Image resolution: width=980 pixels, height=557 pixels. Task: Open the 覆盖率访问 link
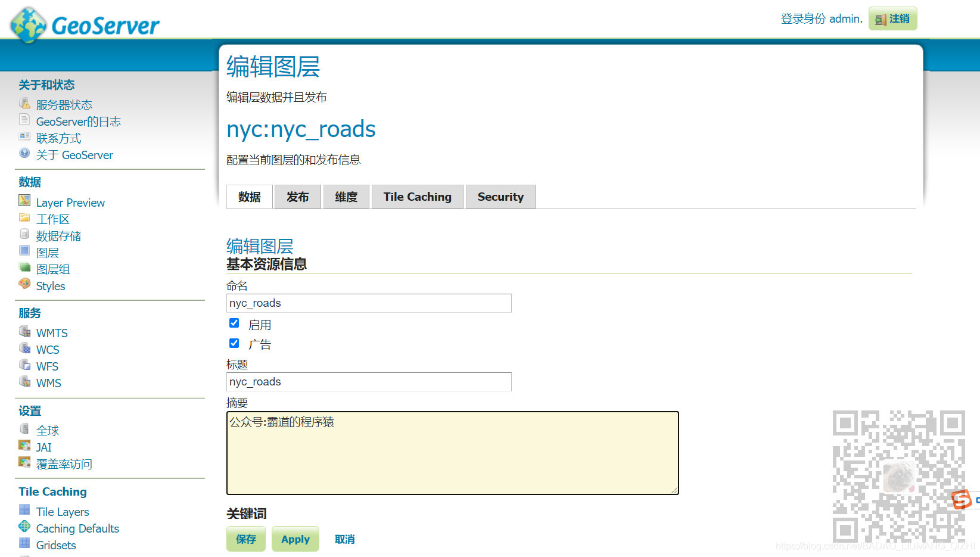point(64,464)
